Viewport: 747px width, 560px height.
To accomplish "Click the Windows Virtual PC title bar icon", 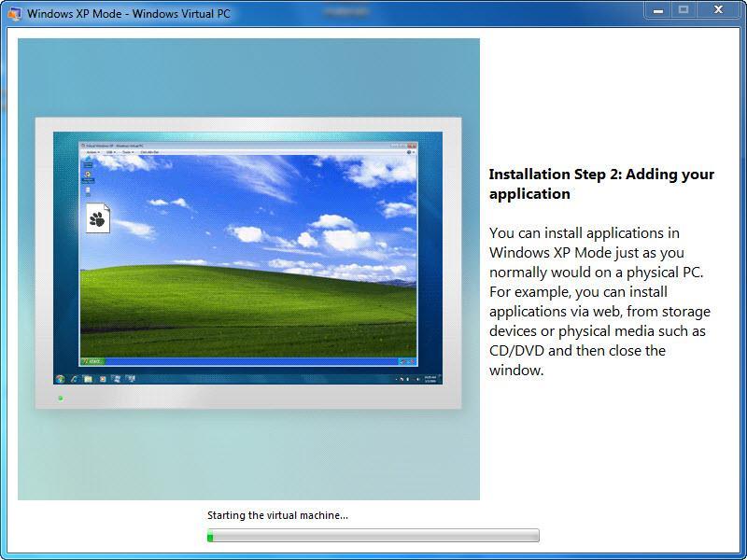I will pyautogui.click(x=14, y=13).
